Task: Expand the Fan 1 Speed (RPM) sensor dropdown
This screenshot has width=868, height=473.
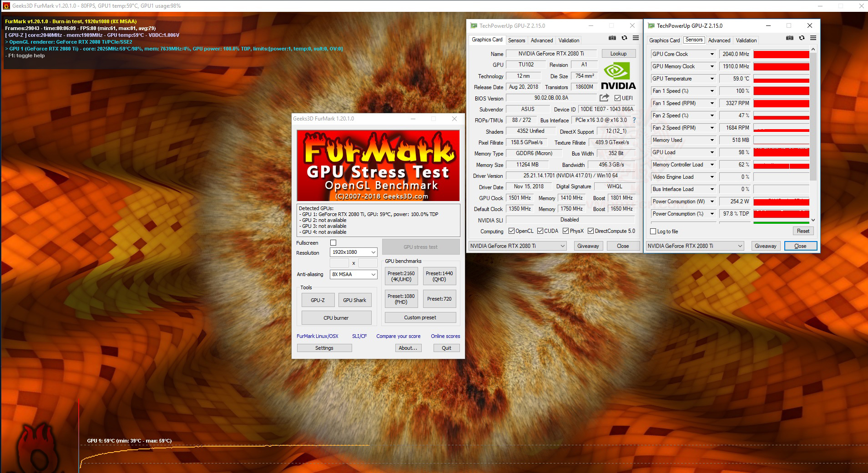Action: tap(712, 103)
